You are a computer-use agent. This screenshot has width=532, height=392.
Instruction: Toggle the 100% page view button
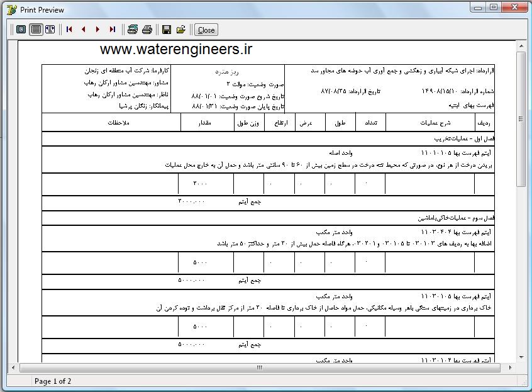pos(36,30)
